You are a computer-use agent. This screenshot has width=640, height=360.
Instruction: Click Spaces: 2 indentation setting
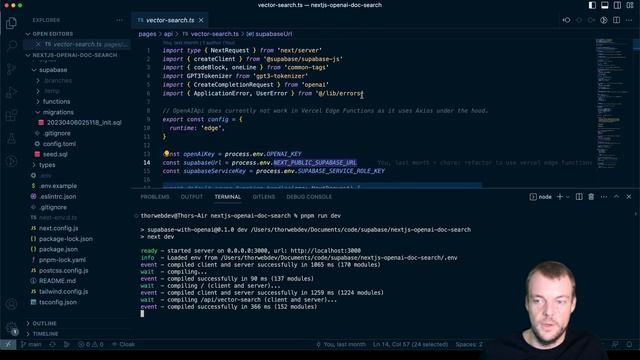coord(469,344)
